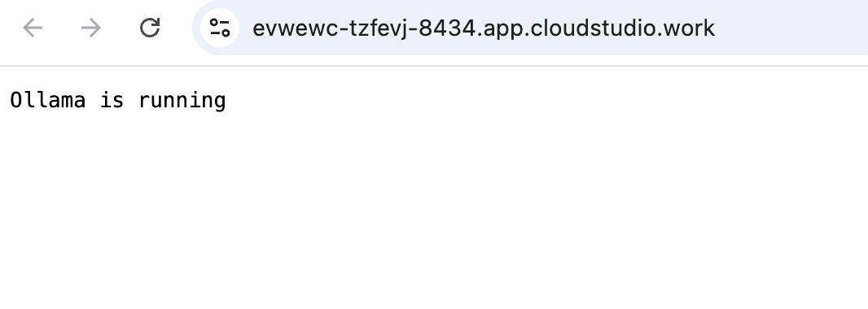Click the word 'Ollama' on the page
Screen dimensions: 868x309
tap(47, 101)
